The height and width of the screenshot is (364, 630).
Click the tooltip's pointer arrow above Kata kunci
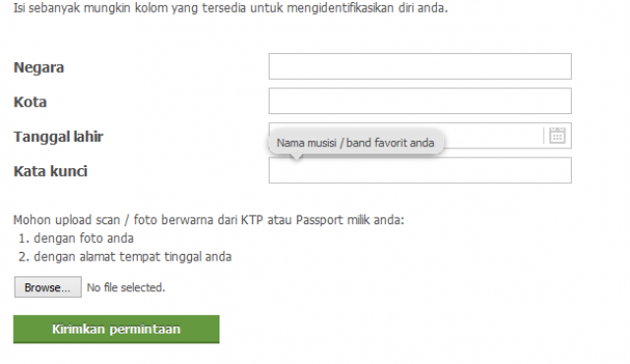point(296,157)
